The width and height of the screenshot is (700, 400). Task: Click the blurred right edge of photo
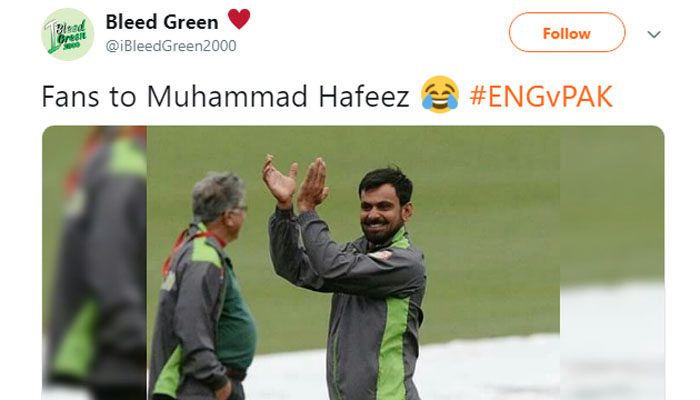(612, 262)
